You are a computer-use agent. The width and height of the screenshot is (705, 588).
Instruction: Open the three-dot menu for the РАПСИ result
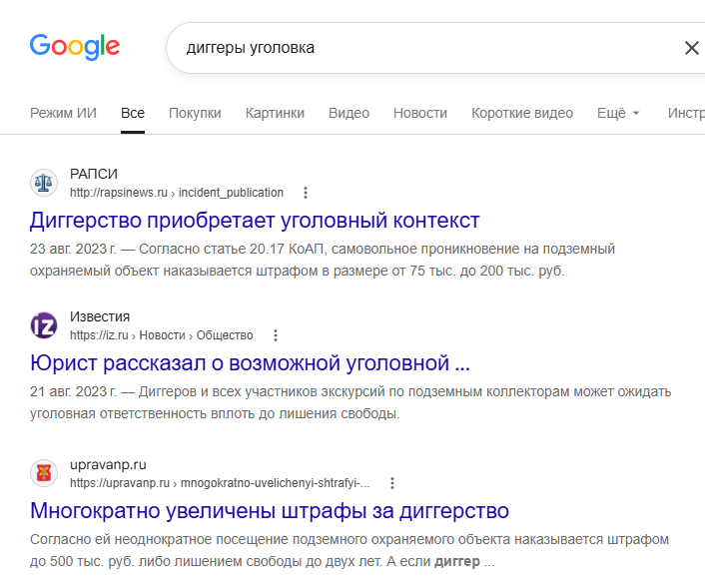[306, 193]
